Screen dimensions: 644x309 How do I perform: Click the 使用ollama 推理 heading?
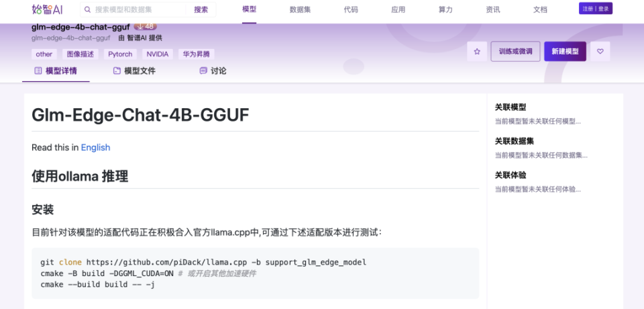point(80,176)
